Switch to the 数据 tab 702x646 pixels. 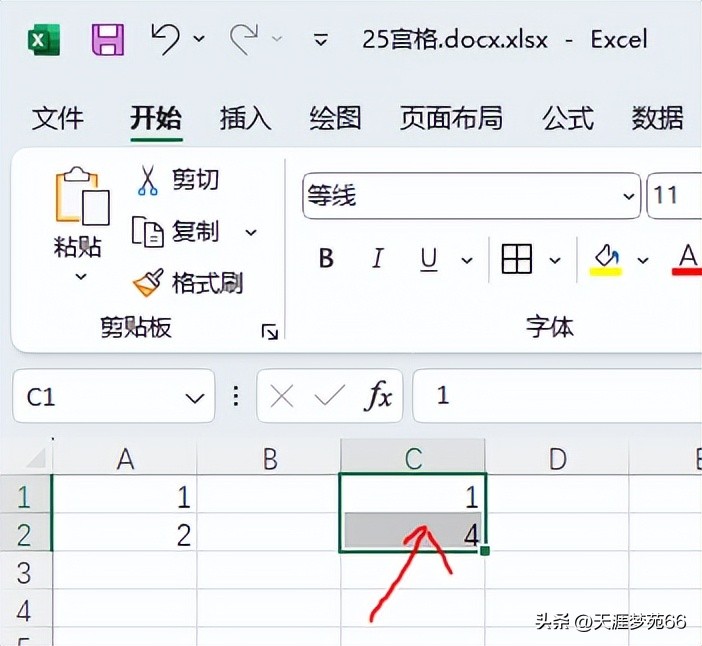pos(657,118)
